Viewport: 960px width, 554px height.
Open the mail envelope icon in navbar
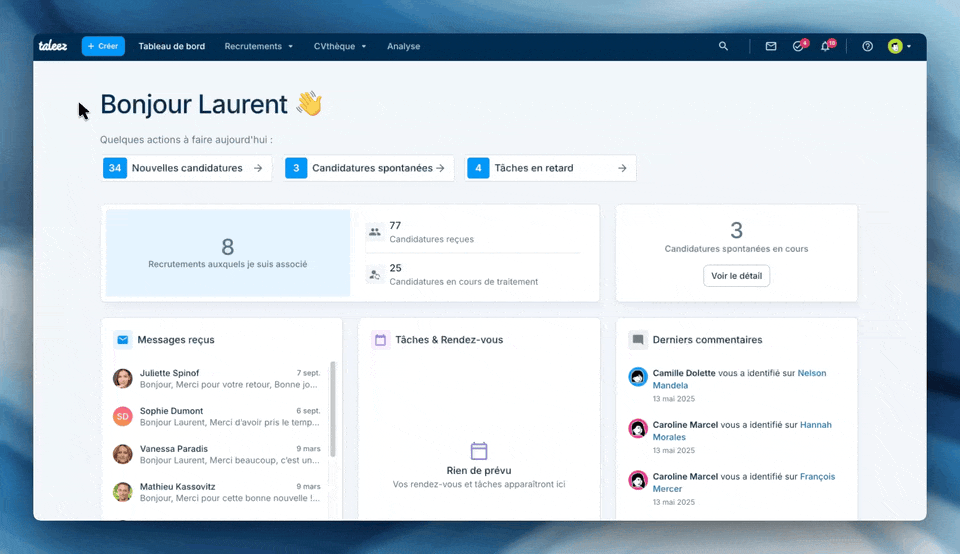pyautogui.click(x=771, y=46)
